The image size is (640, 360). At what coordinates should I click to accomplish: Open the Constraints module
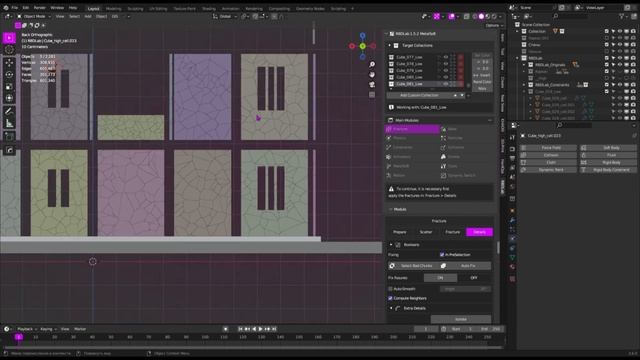pyautogui.click(x=412, y=147)
